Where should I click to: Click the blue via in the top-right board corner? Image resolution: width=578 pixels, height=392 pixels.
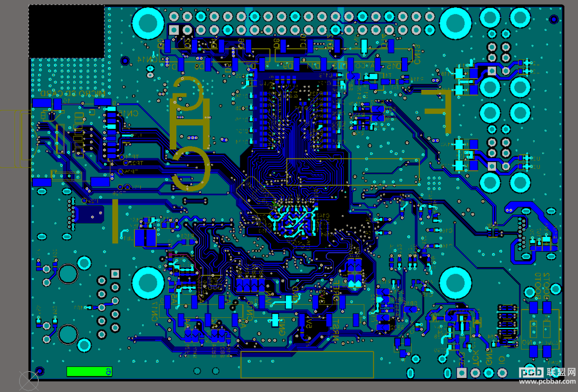[554, 19]
